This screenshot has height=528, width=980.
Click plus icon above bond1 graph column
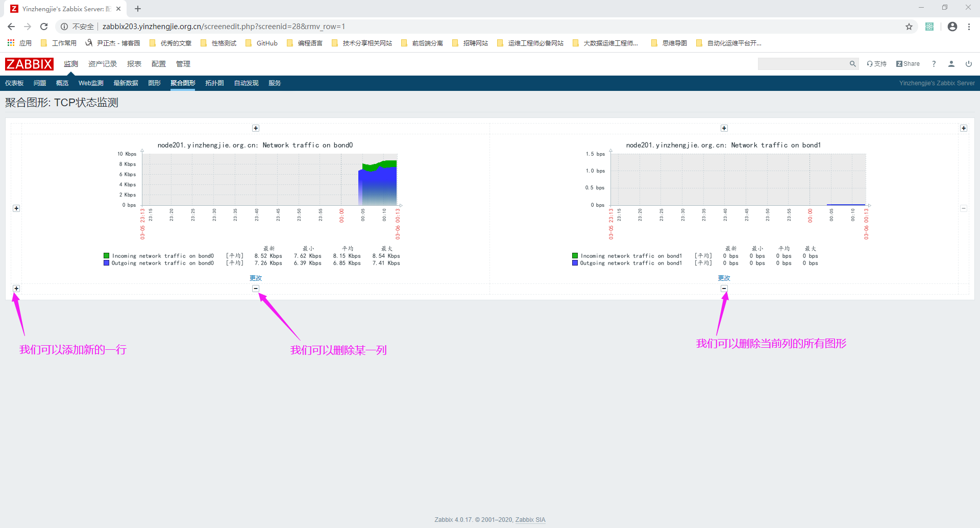[724, 128]
